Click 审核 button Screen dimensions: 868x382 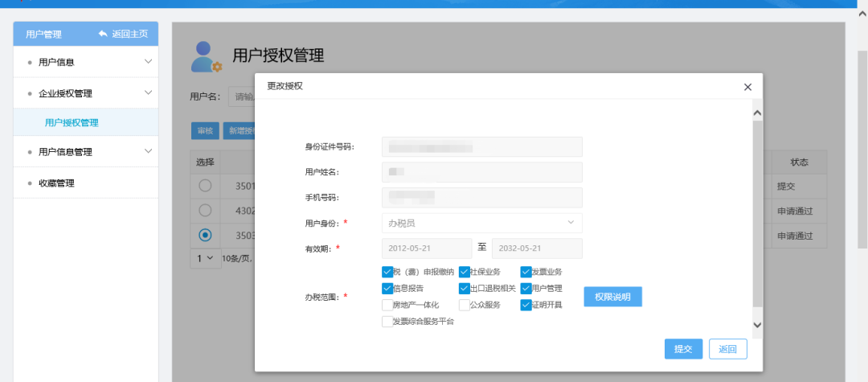coord(206,130)
